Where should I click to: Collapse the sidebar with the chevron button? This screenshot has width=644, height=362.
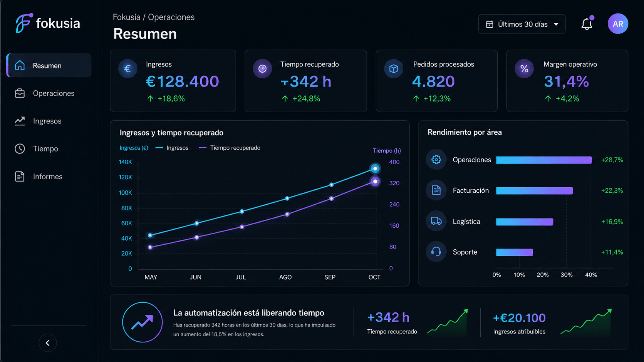pos(48,343)
